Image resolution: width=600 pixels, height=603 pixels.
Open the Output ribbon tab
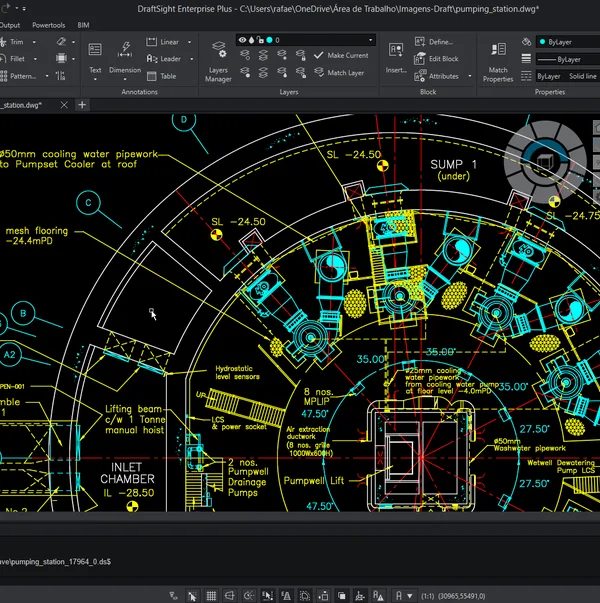pyautogui.click(x=10, y=25)
